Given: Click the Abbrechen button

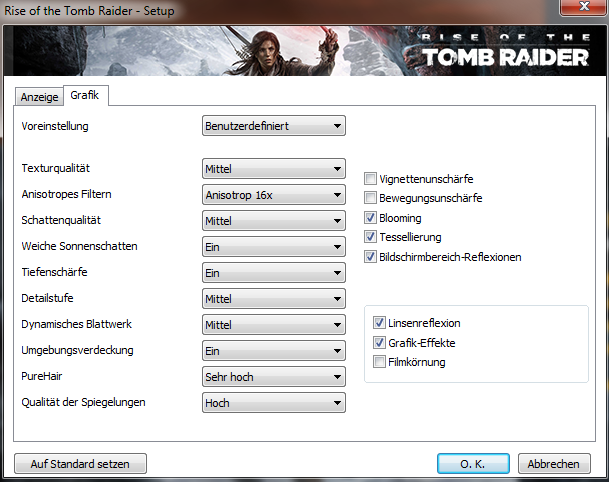Looking at the screenshot, I should pos(554,464).
